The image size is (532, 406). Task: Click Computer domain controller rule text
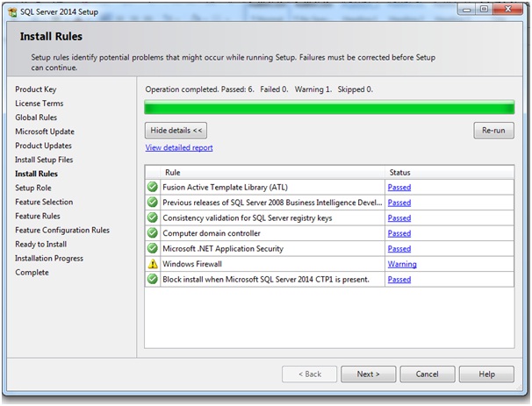(212, 233)
